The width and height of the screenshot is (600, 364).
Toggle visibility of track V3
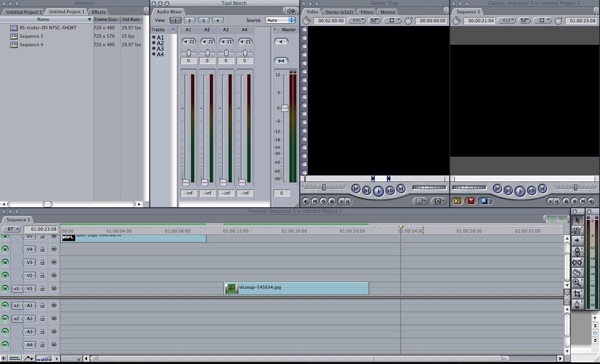(5, 262)
